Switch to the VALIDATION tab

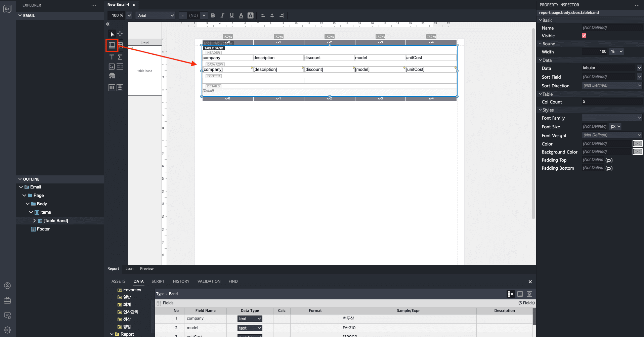coord(209,281)
